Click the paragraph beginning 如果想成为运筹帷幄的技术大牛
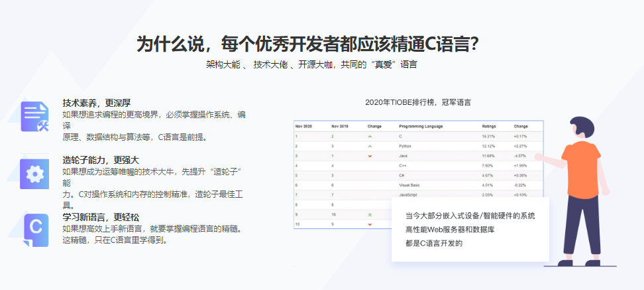This screenshot has height=290, width=644. pos(154,188)
